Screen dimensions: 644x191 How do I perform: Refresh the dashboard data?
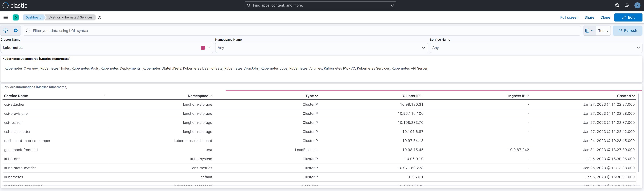point(628,30)
